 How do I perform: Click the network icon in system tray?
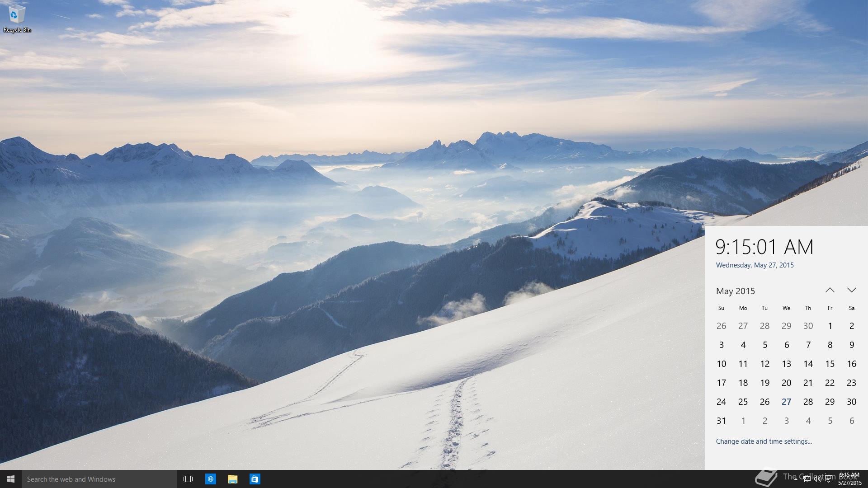click(807, 479)
